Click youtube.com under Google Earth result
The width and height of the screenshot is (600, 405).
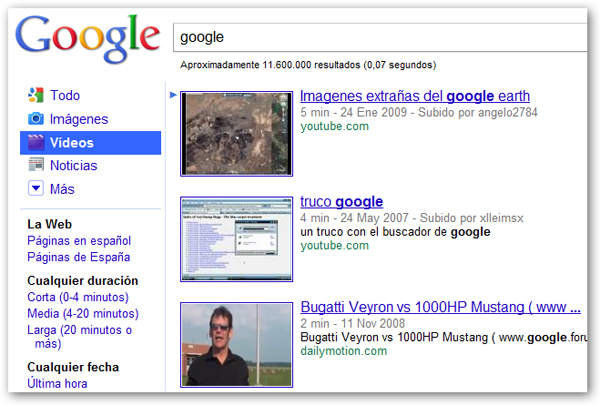click(x=334, y=126)
